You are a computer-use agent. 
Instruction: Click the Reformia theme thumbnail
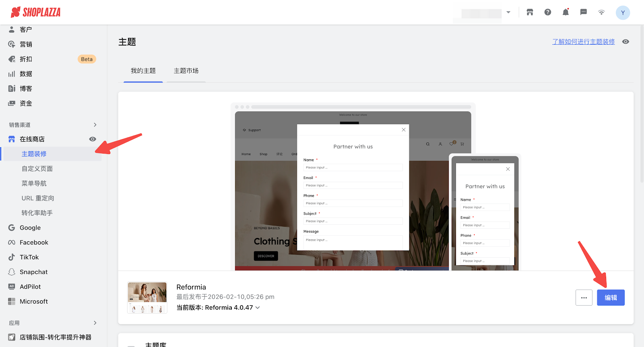point(147,298)
